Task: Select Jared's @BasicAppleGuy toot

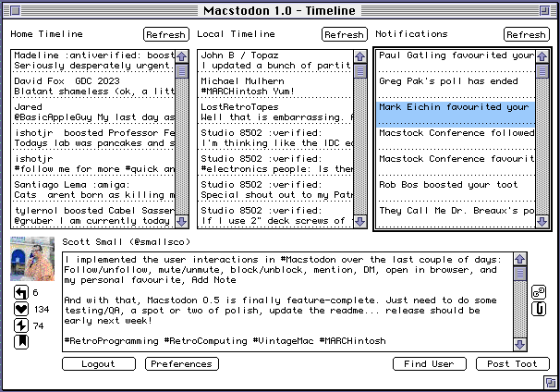Action: click(93, 112)
